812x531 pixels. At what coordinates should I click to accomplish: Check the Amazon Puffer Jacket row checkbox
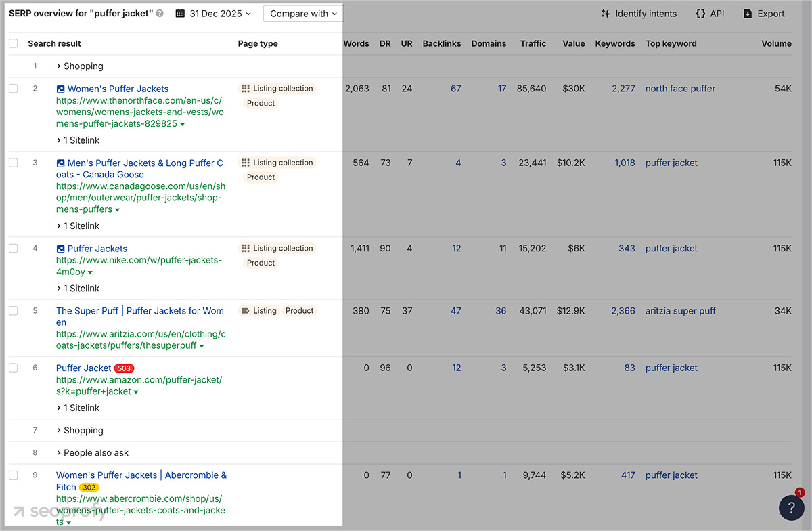pos(12,368)
